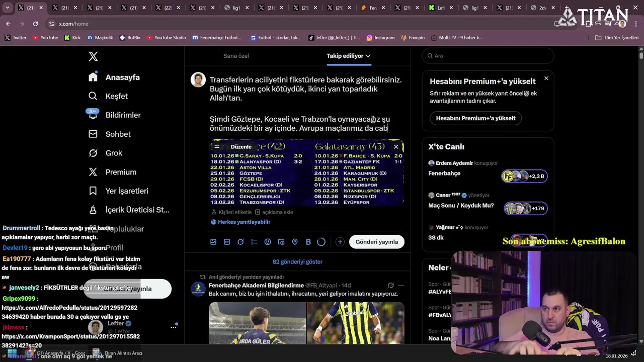
Task: Reload the page
Action: click(35, 24)
